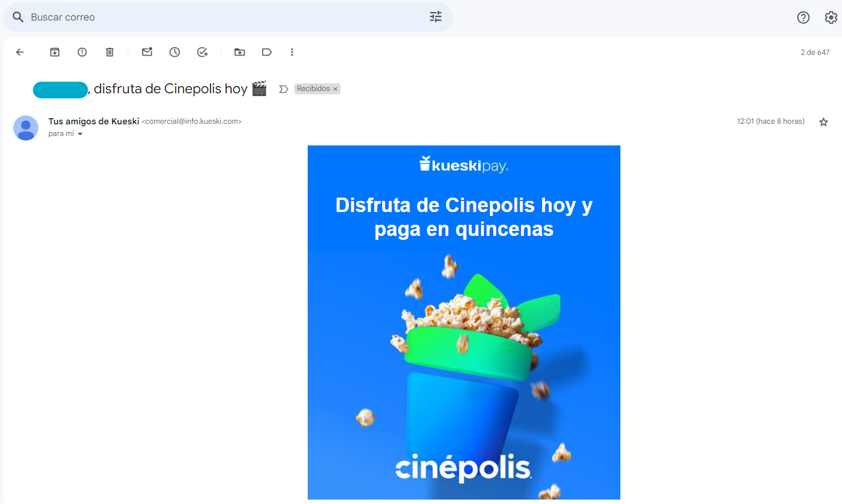This screenshot has height=504, width=842.
Task: Click sender avatar of Tus amigos de Kueski
Action: pos(26,128)
